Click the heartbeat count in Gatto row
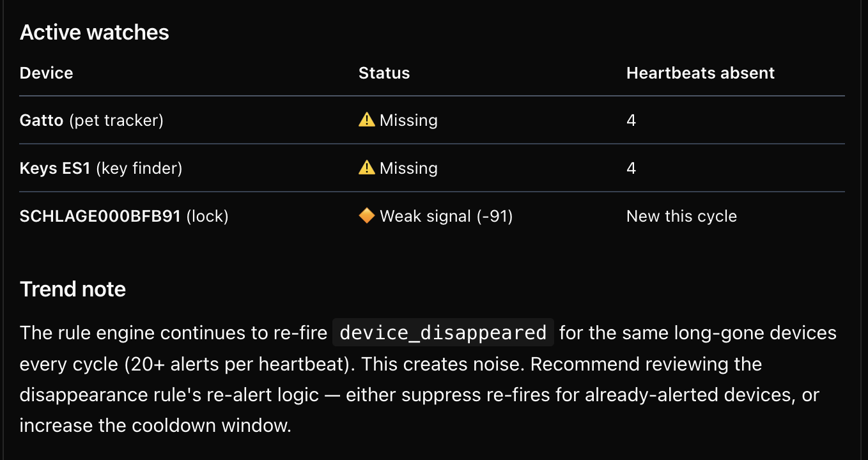868x460 pixels. pyautogui.click(x=631, y=120)
